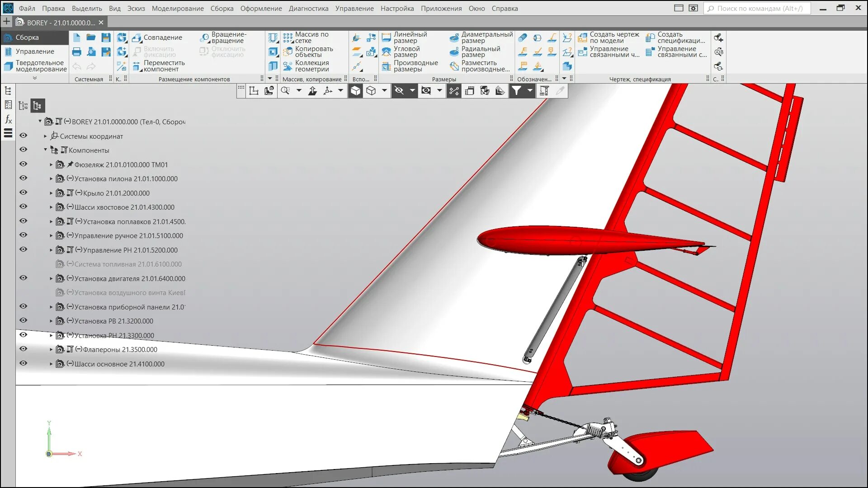Open the variables fx panel icon

coord(8,119)
